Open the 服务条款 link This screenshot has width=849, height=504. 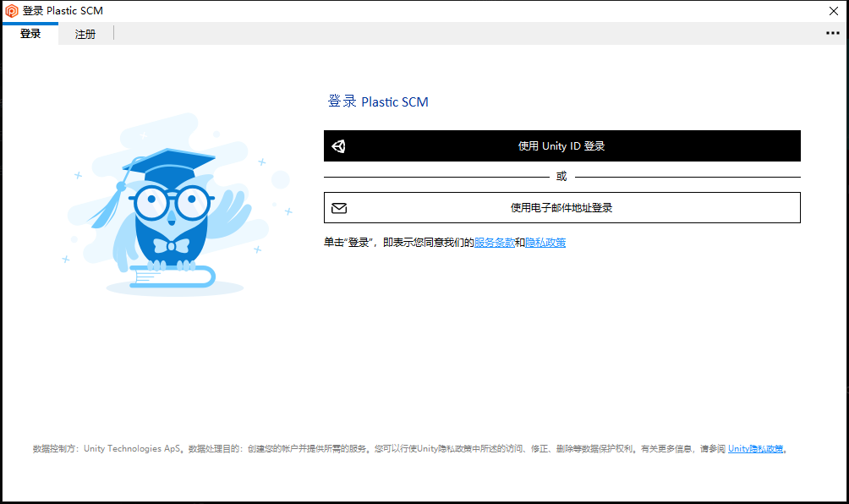495,243
